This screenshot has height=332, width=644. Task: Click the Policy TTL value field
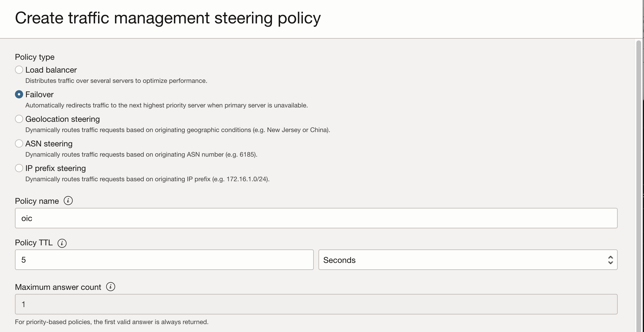(x=164, y=260)
